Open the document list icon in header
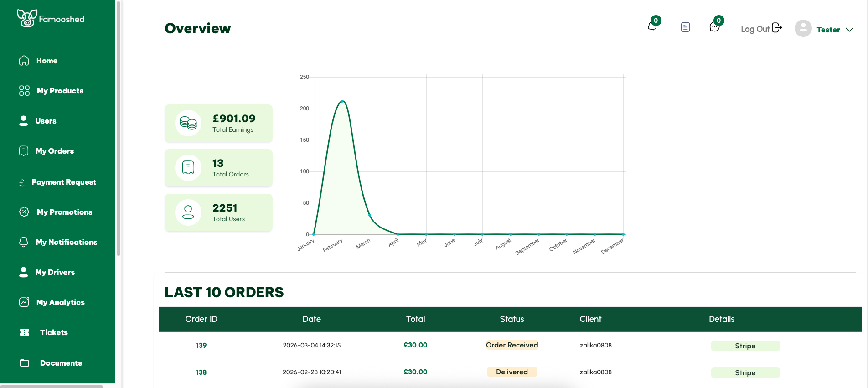Screen dimensions: 868x388 point(685,27)
